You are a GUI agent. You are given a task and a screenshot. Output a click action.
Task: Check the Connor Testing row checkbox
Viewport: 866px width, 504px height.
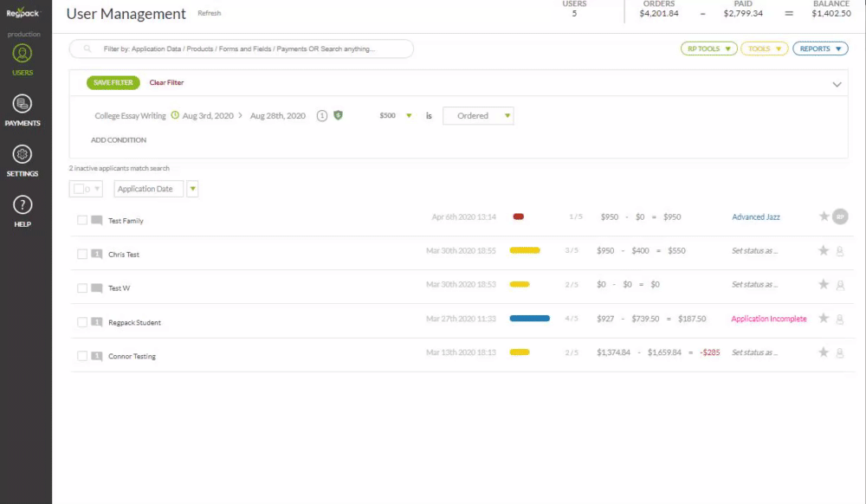coord(82,356)
